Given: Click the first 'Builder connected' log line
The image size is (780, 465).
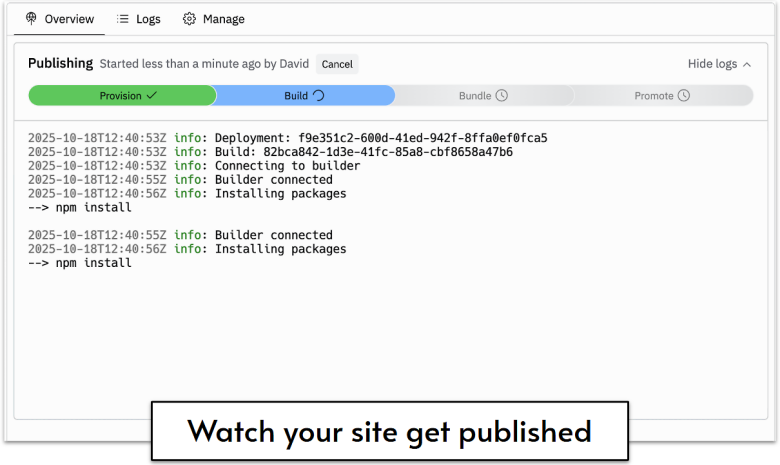Looking at the screenshot, I should [x=180, y=180].
